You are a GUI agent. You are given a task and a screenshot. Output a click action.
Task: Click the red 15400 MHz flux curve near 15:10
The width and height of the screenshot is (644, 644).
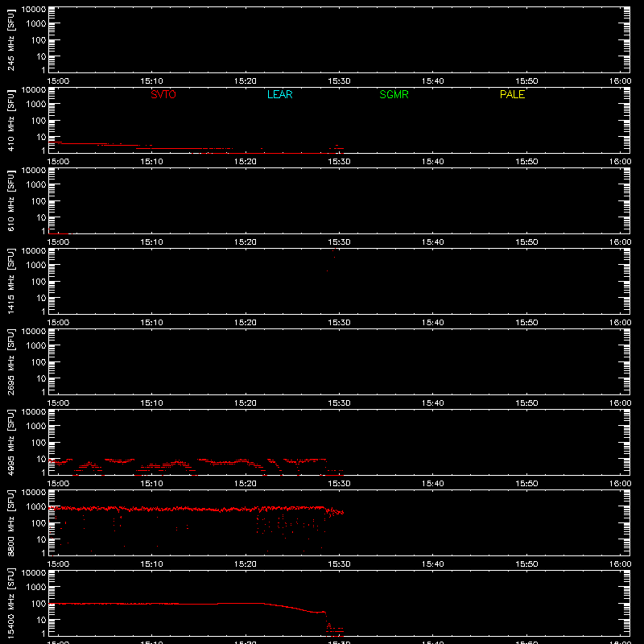click(151, 603)
